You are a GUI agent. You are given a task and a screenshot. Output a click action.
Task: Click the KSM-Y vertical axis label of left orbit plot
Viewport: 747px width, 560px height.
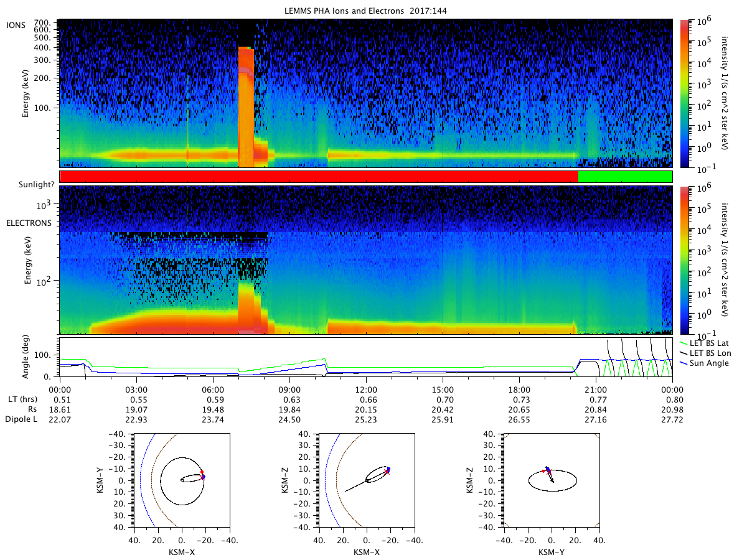click(100, 480)
